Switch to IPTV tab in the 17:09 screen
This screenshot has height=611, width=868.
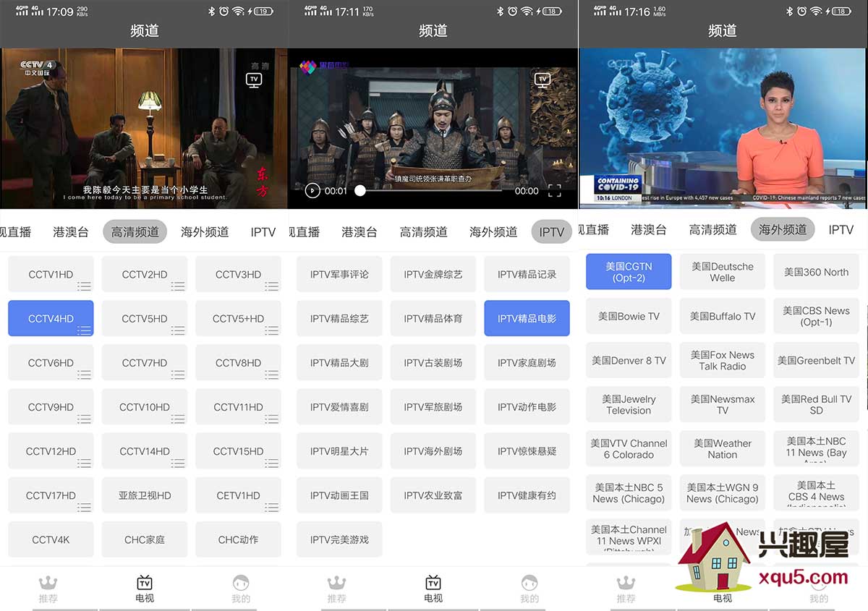pyautogui.click(x=263, y=232)
